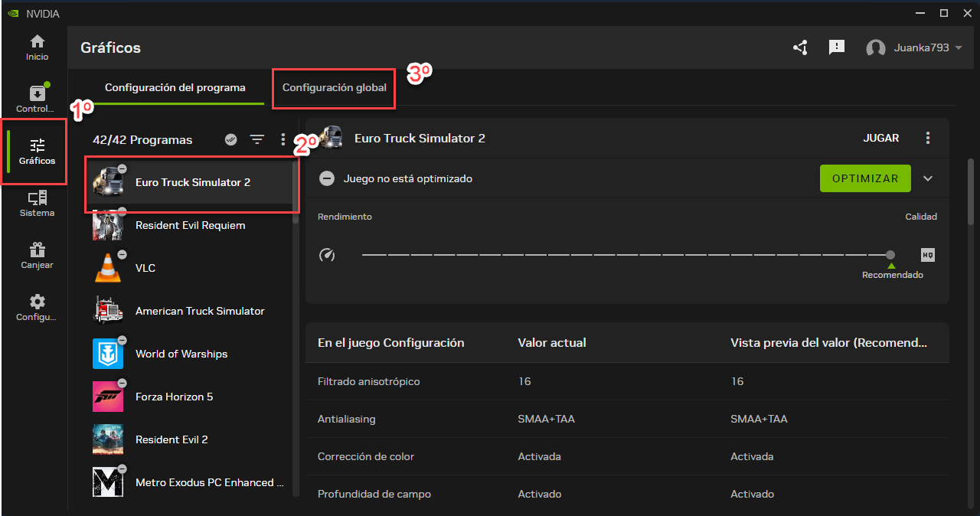Open the Canjear gift section

pyautogui.click(x=37, y=256)
